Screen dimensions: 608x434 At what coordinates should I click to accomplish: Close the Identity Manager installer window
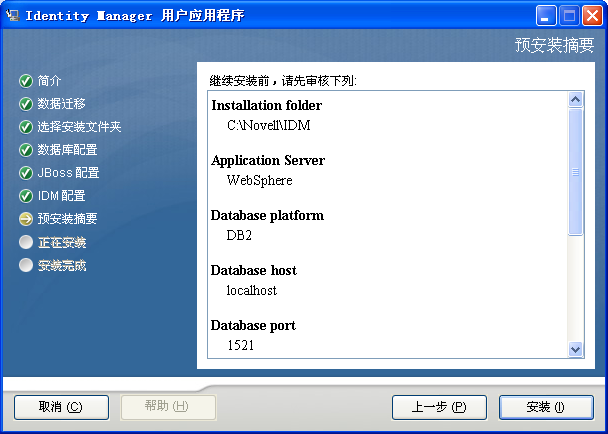(592, 16)
